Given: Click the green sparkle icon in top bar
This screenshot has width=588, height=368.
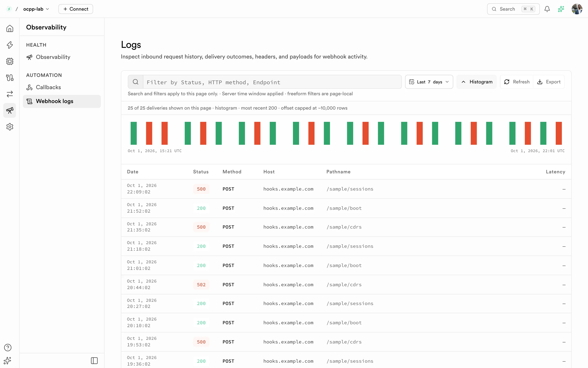Looking at the screenshot, I should [561, 9].
